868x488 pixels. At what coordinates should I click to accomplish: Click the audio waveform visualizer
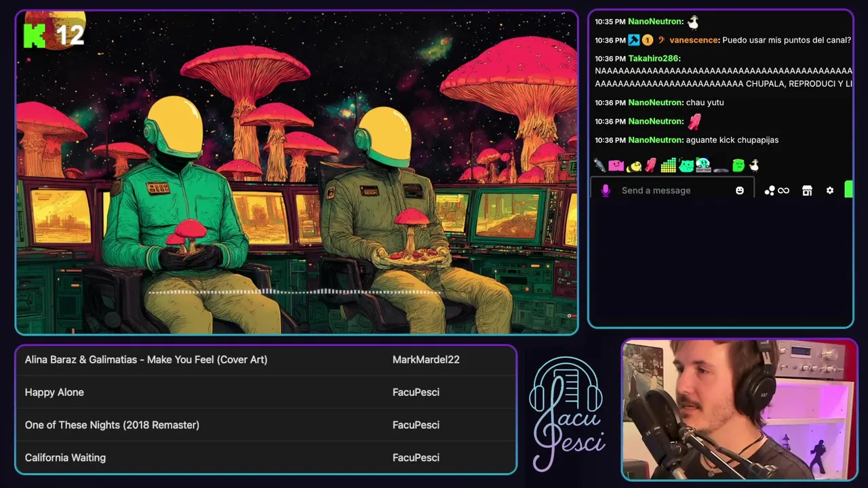295,292
